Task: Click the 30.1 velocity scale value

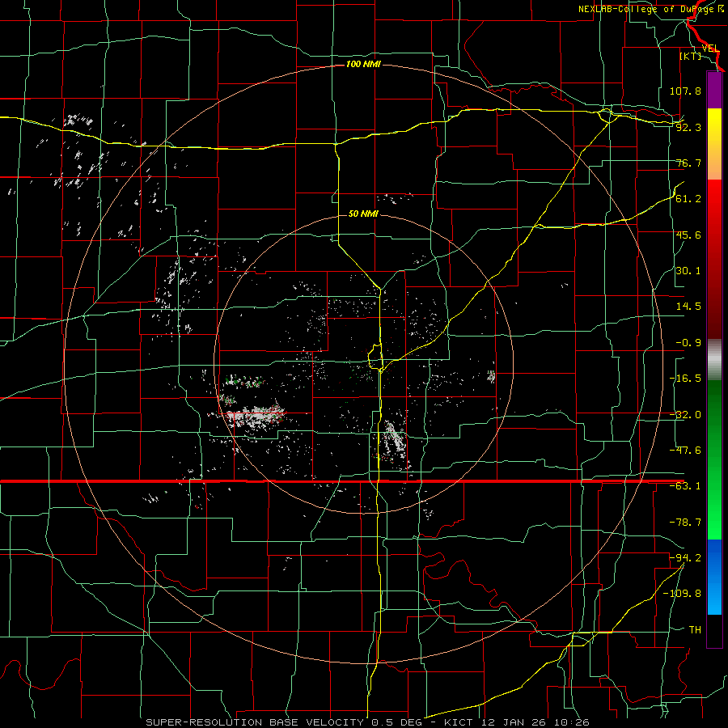Action: (688, 271)
